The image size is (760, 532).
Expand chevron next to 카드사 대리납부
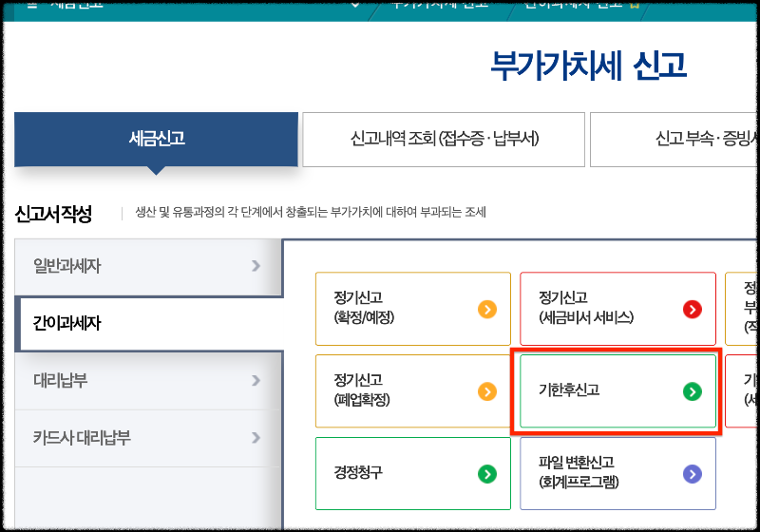(256, 438)
